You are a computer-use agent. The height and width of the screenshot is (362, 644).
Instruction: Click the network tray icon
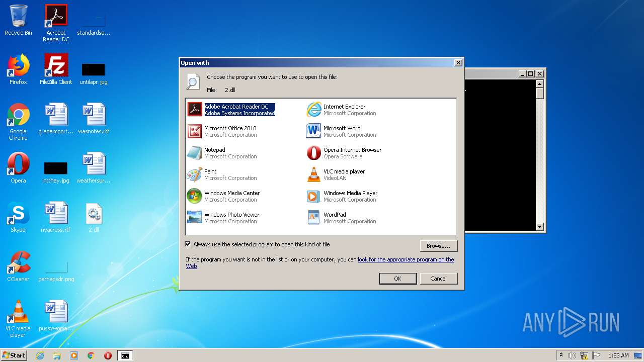[x=584, y=355]
